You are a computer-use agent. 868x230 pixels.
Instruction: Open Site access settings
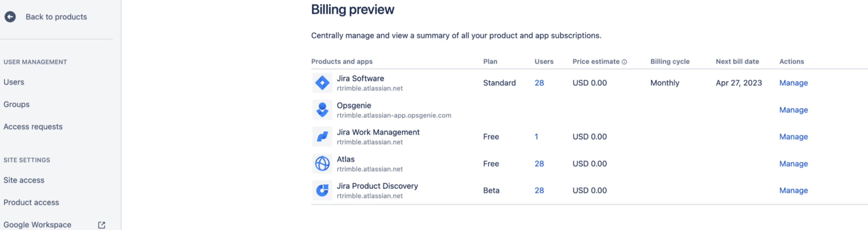click(24, 180)
